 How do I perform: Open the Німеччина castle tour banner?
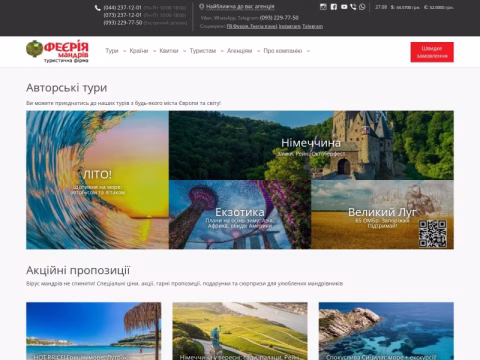tap(311, 145)
